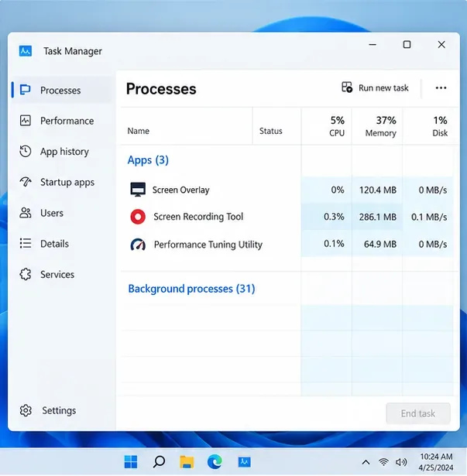Click the Task Manager taskbar icon

coord(244,462)
